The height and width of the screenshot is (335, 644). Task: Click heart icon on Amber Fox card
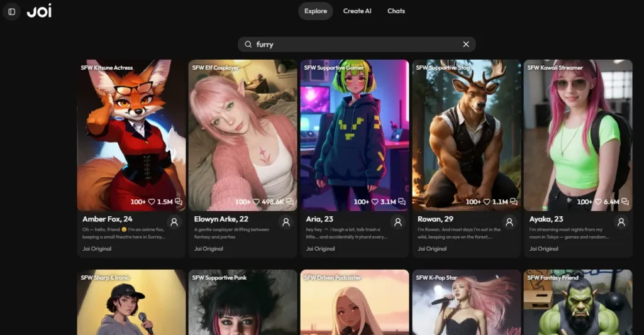click(x=152, y=202)
